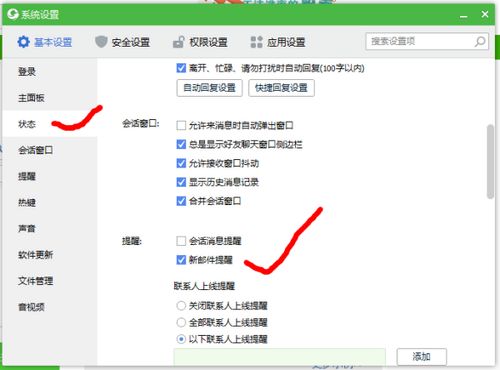Toggle 显示历史消息记录 checkbox
500x370 pixels.
pos(181,182)
